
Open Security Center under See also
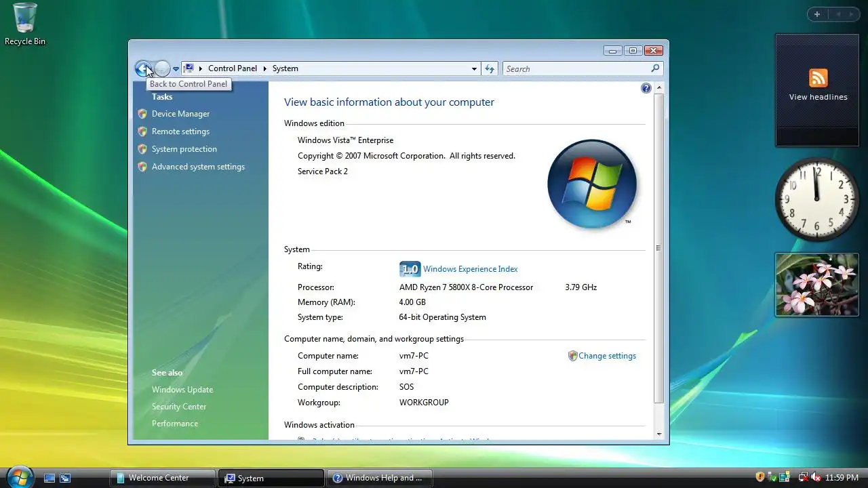coord(179,407)
